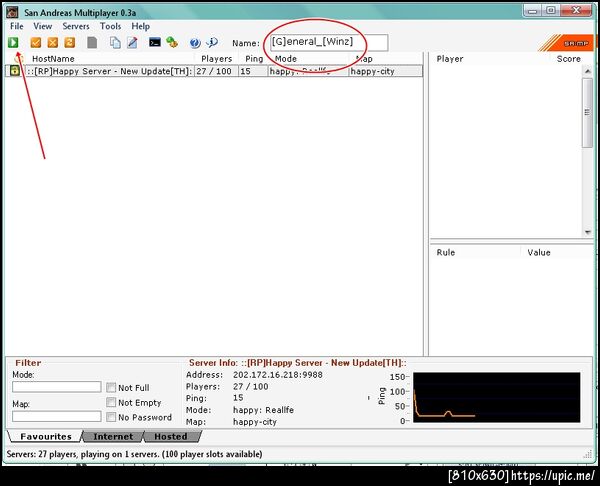
Task: Click the blue info about icon
Action: (x=212, y=42)
